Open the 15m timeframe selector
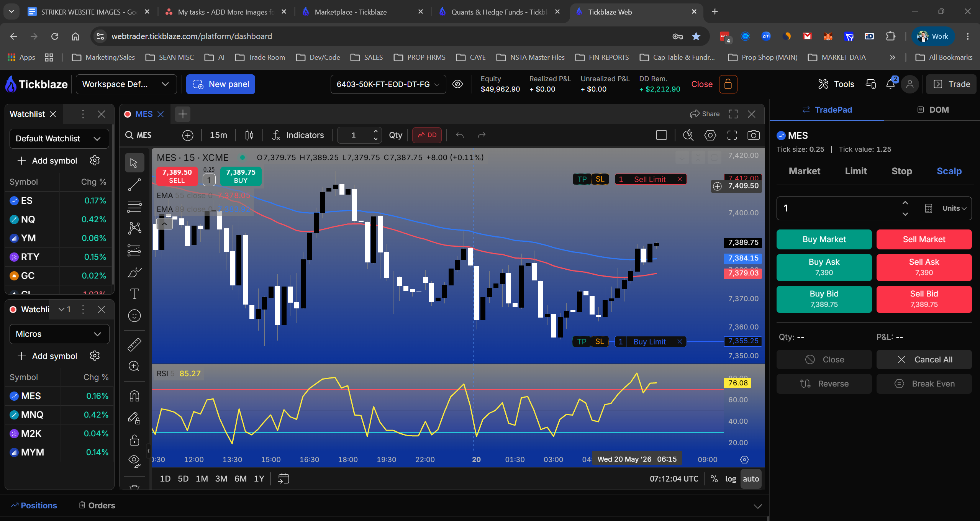 pyautogui.click(x=218, y=135)
